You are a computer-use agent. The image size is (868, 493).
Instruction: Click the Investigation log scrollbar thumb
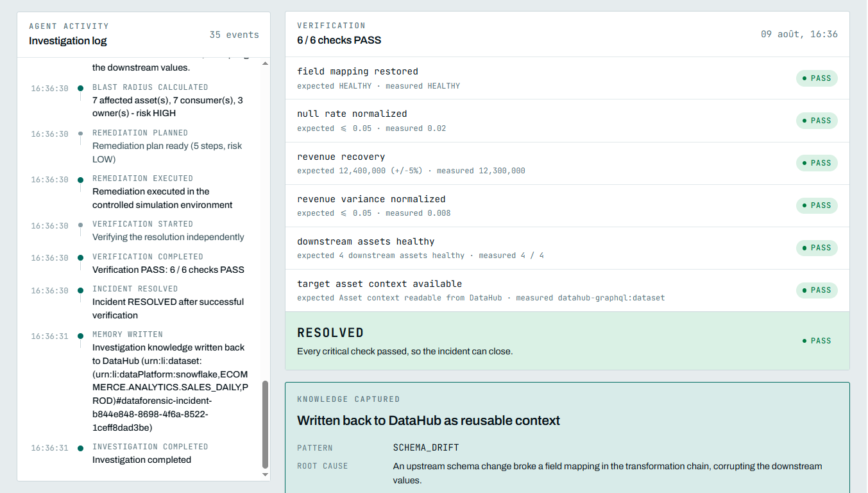[266, 424]
